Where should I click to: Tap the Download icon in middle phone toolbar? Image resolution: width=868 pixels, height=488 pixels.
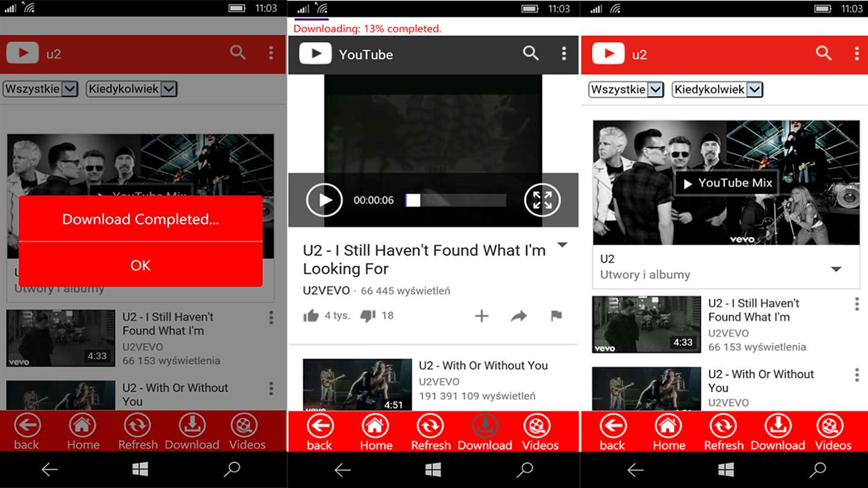tap(485, 427)
